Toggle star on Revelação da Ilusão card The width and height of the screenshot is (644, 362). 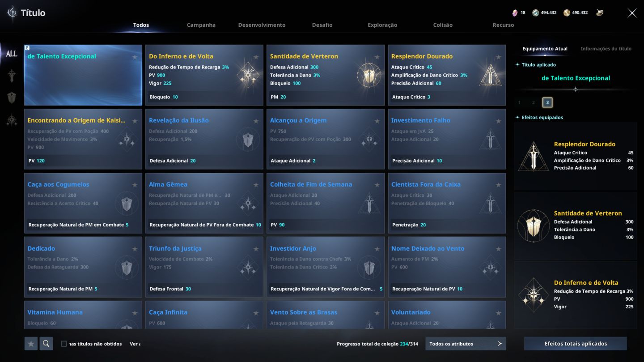(x=256, y=121)
